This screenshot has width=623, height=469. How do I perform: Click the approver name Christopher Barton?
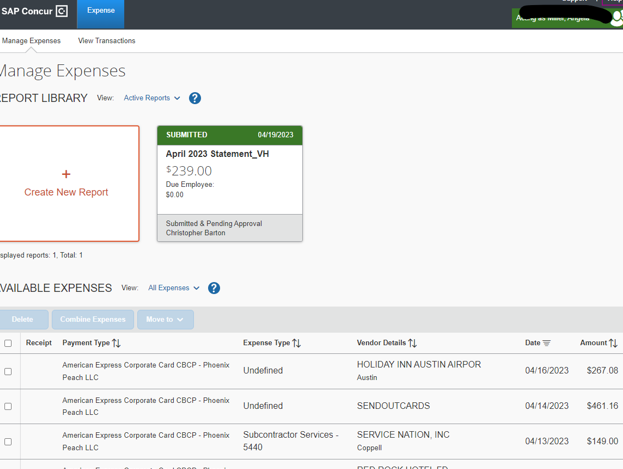195,233
